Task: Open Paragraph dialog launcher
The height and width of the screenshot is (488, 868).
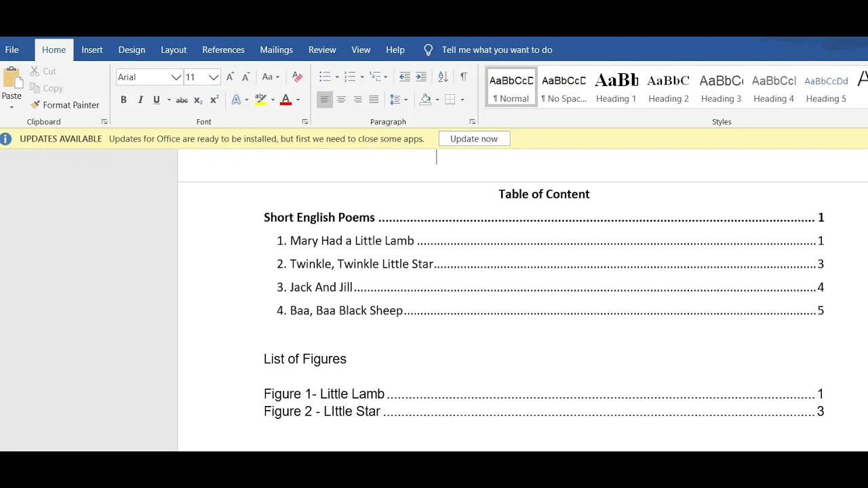Action: (x=472, y=122)
